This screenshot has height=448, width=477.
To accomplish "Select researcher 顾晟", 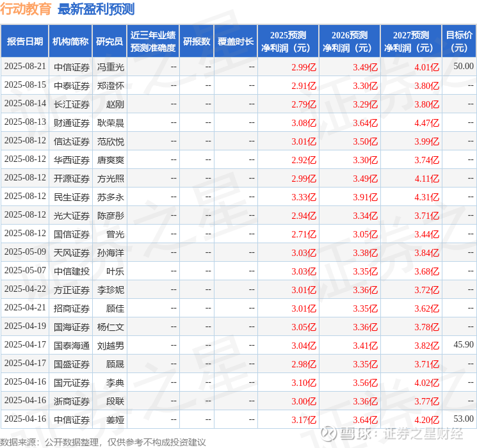I will [x=115, y=364].
